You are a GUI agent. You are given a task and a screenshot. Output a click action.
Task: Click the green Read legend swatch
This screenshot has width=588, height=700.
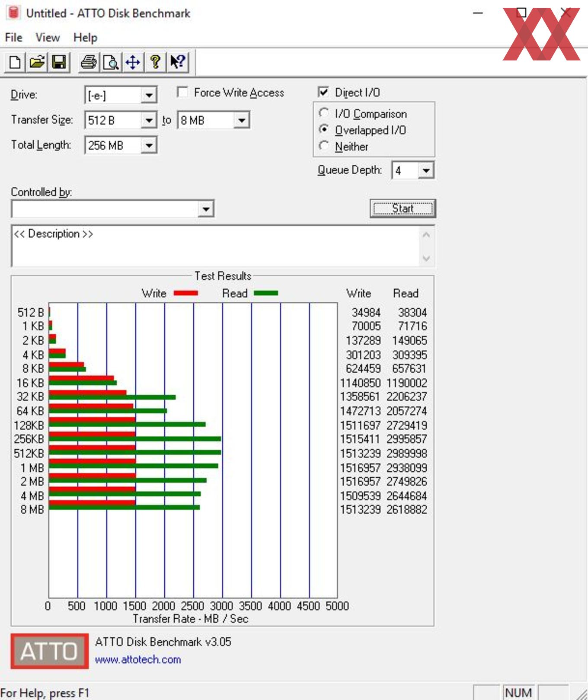point(266,293)
